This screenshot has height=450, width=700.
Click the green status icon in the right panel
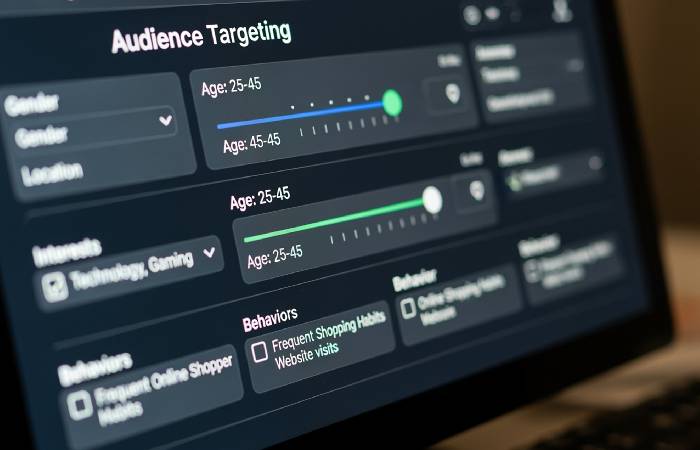pyautogui.click(x=515, y=181)
